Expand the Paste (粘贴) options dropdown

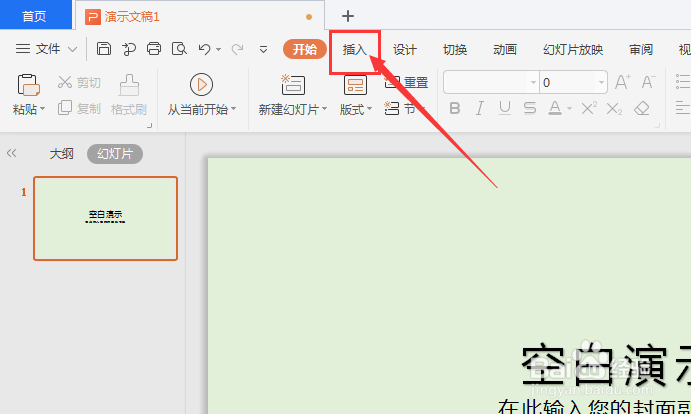click(42, 108)
